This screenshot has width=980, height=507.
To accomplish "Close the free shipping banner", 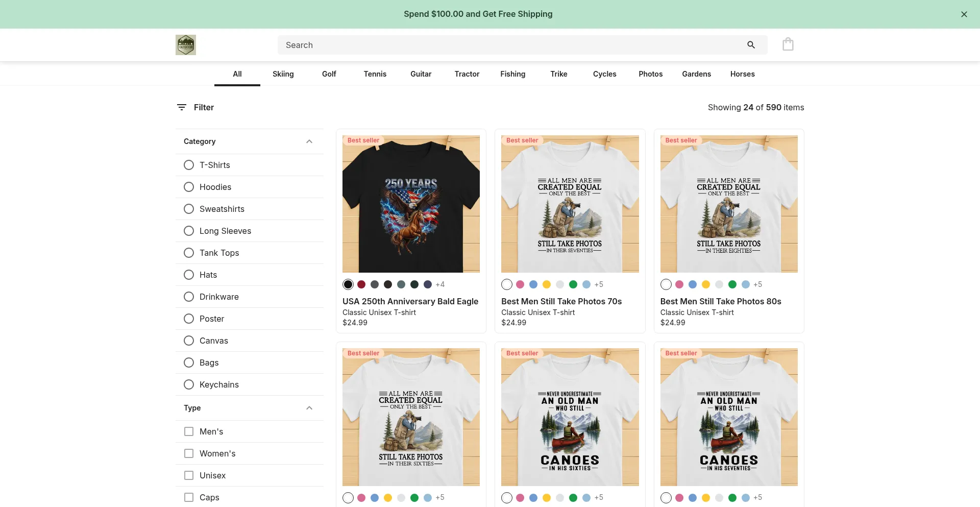I will point(964,14).
